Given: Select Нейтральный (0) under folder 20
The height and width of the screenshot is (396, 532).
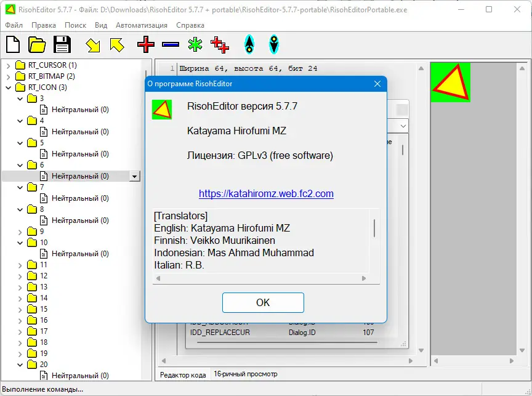Looking at the screenshot, I should coord(80,376).
